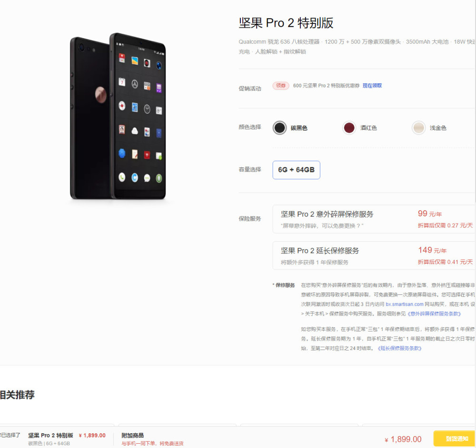Add the 延长保修服务 insurance option

(374, 255)
